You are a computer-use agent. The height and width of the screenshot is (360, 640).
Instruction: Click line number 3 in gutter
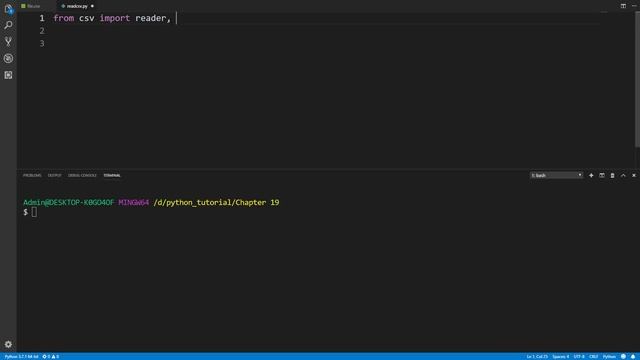42,43
